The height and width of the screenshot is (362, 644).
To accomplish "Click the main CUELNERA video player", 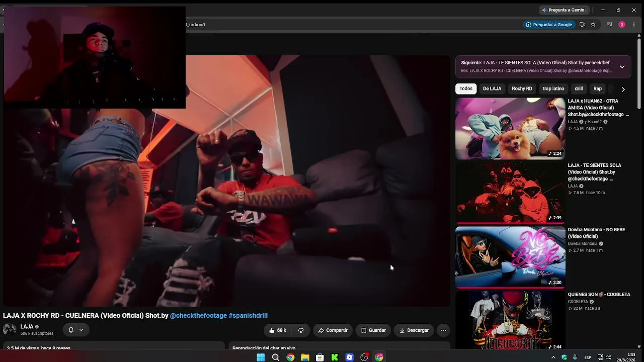I will (226, 181).
